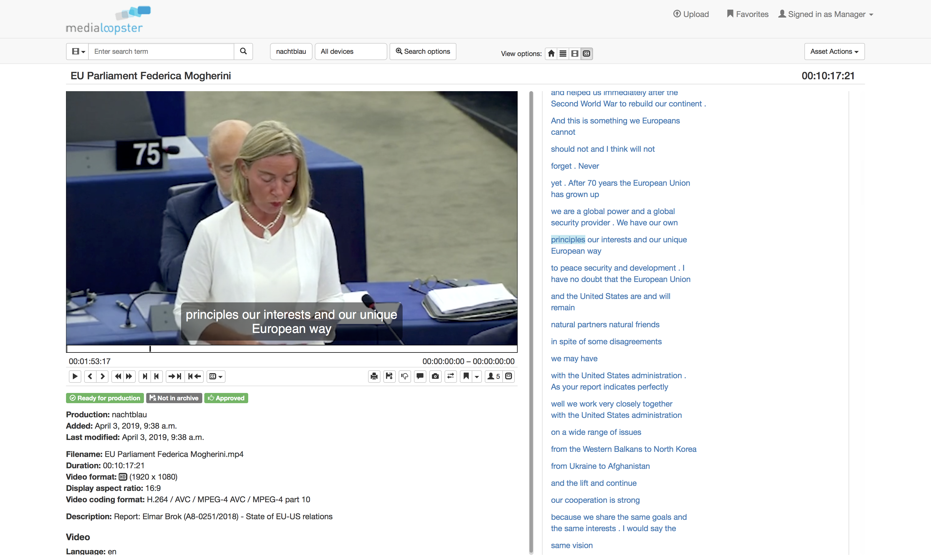
Task: Expand the Asset Actions dropdown
Action: [x=834, y=51]
